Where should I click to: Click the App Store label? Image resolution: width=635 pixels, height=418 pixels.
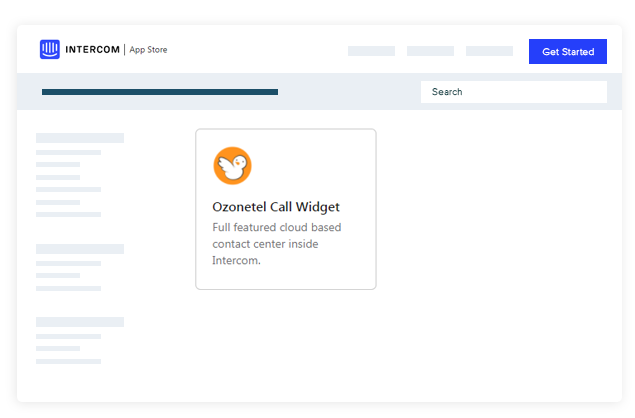148,50
